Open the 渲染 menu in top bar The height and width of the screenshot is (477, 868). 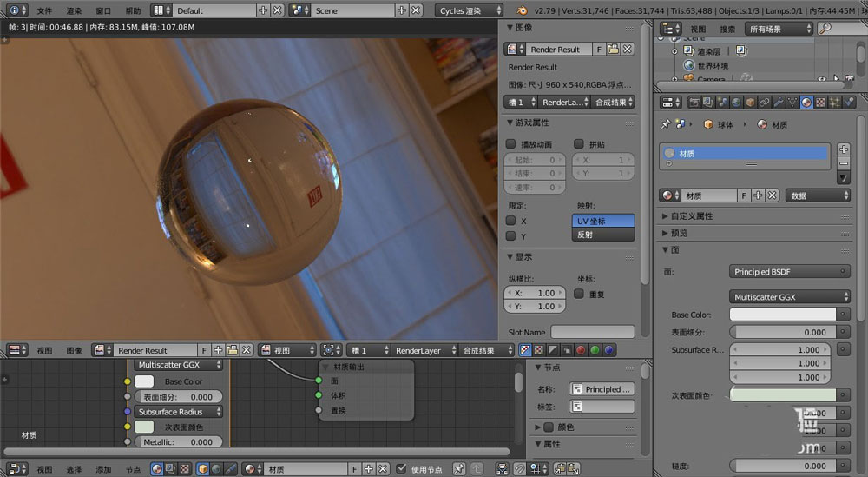click(x=74, y=10)
